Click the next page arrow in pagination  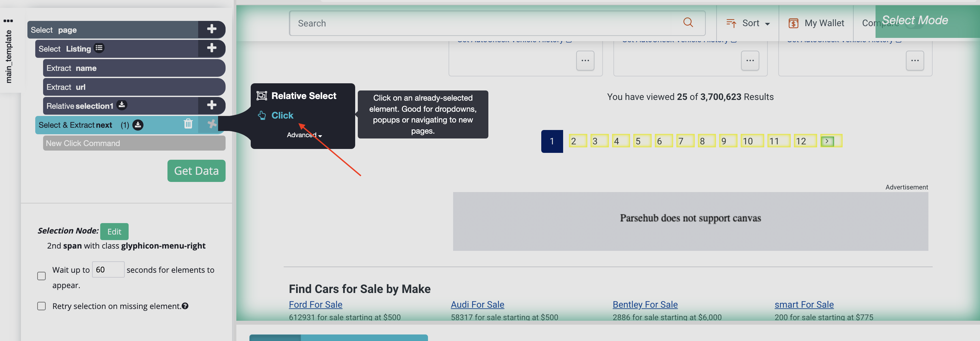click(828, 141)
